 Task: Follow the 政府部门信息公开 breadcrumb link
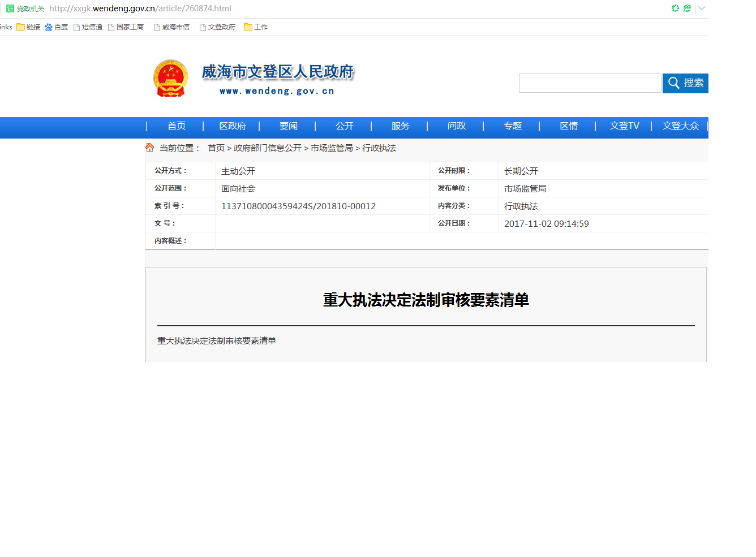point(267,148)
